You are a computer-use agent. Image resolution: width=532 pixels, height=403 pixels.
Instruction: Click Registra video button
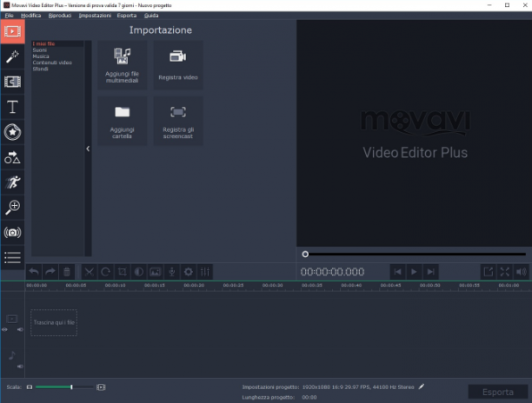click(x=178, y=65)
